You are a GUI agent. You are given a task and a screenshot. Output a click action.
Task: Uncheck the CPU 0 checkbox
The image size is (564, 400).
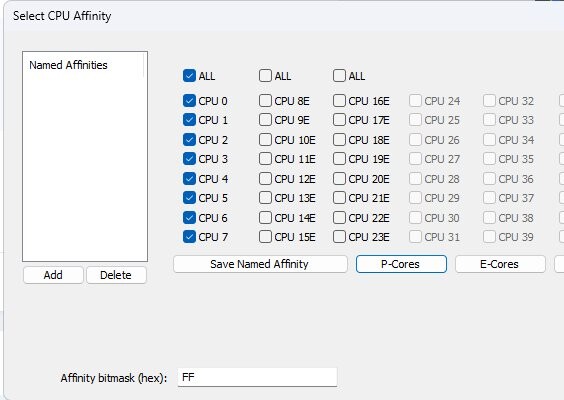tap(189, 101)
